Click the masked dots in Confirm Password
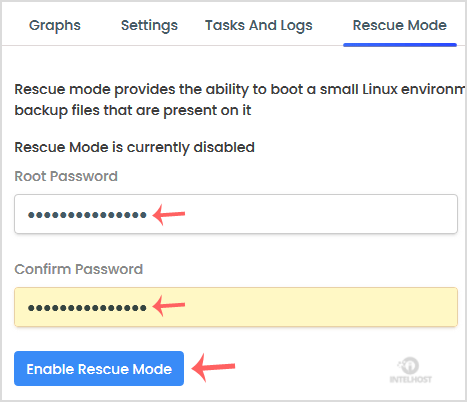Screen dimensions: 467x402 (87, 308)
